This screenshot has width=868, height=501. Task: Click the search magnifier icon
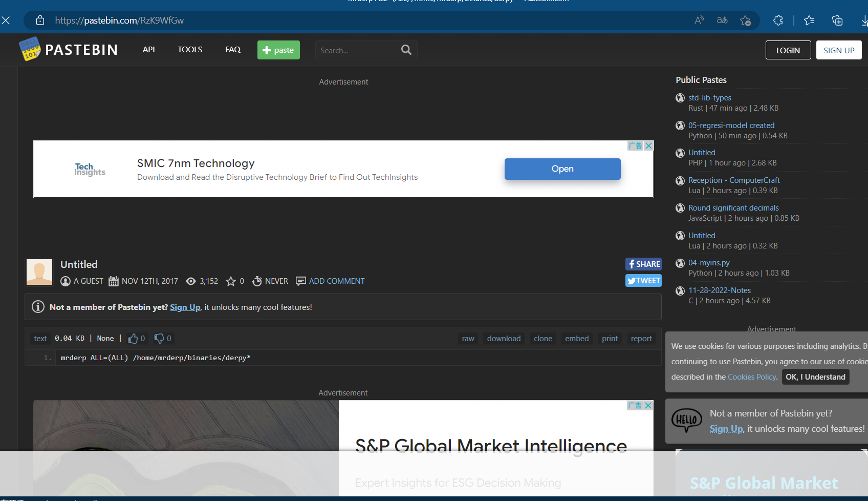coord(406,50)
